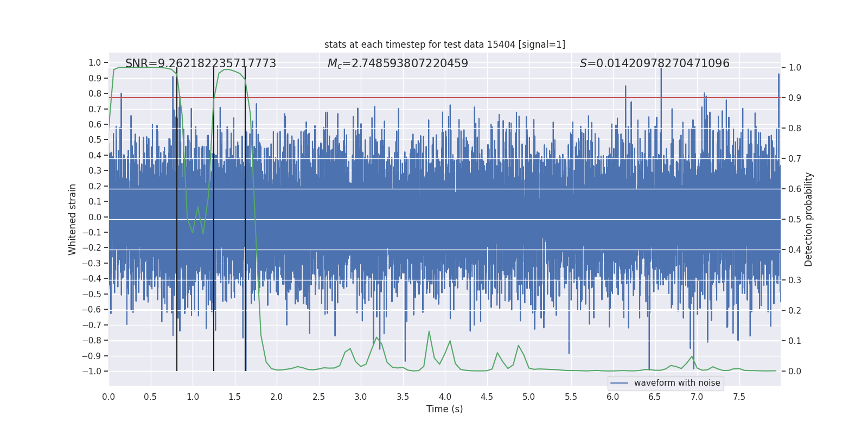Select the S=0.01420978270471096 annotation
Screen dimensions: 868x434
(655, 63)
